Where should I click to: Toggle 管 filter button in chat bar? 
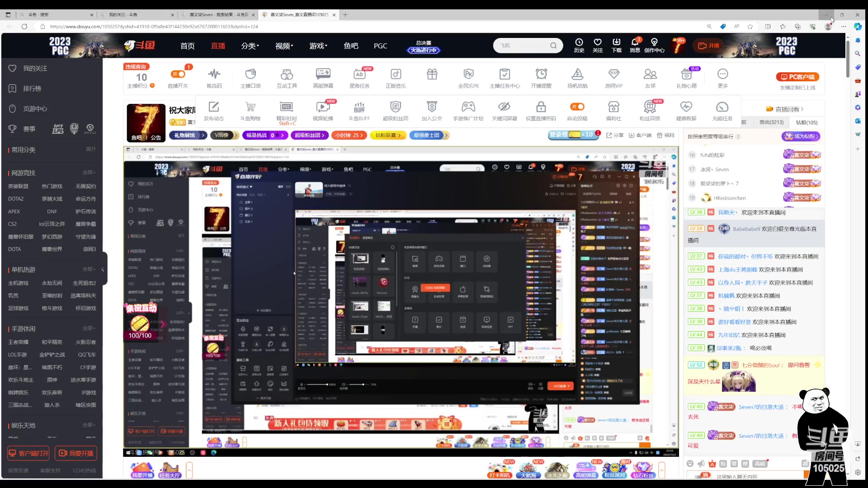pos(734,464)
